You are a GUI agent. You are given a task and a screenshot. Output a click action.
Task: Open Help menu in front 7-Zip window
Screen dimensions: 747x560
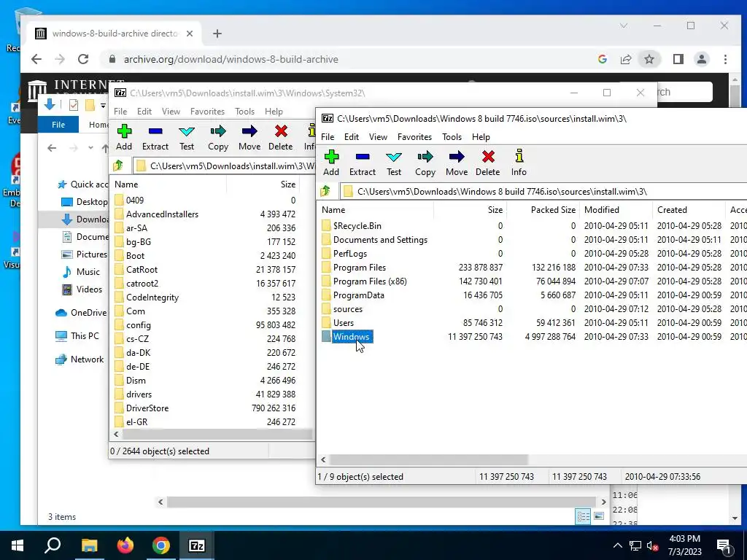[x=481, y=136]
